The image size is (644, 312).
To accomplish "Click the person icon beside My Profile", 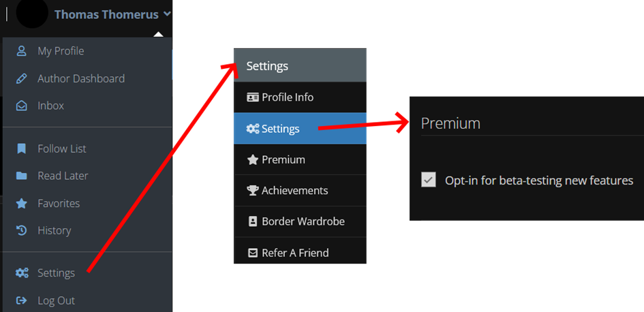I will click(x=21, y=51).
